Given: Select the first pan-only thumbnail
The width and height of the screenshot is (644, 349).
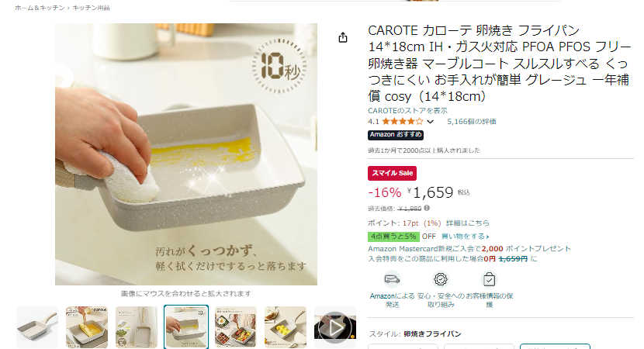Looking at the screenshot, I should click(x=37, y=327).
